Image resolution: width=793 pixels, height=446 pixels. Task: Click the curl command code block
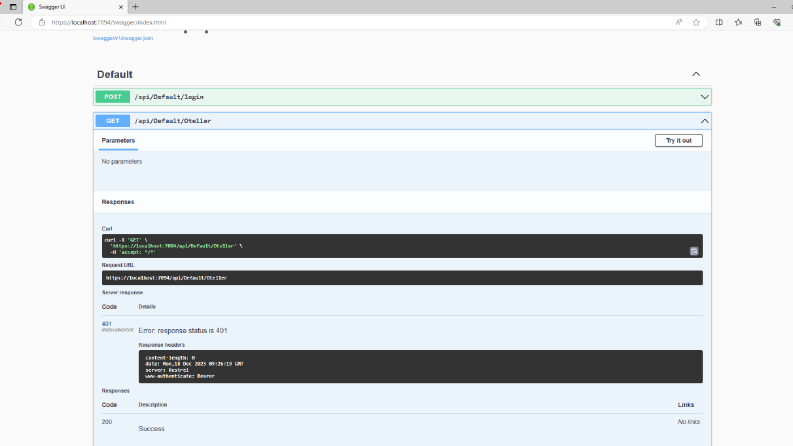click(x=402, y=246)
